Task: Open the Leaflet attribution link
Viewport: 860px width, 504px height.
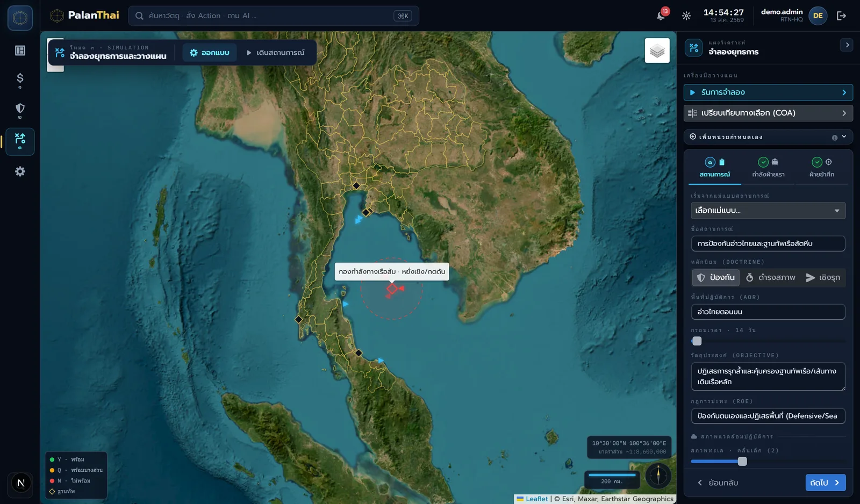Action: click(536, 499)
